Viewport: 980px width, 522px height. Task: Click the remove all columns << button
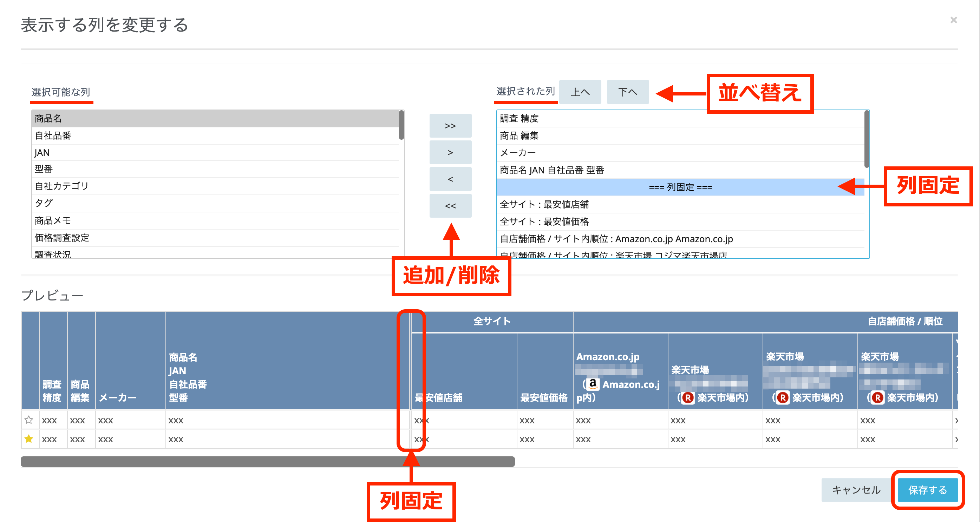tap(450, 206)
